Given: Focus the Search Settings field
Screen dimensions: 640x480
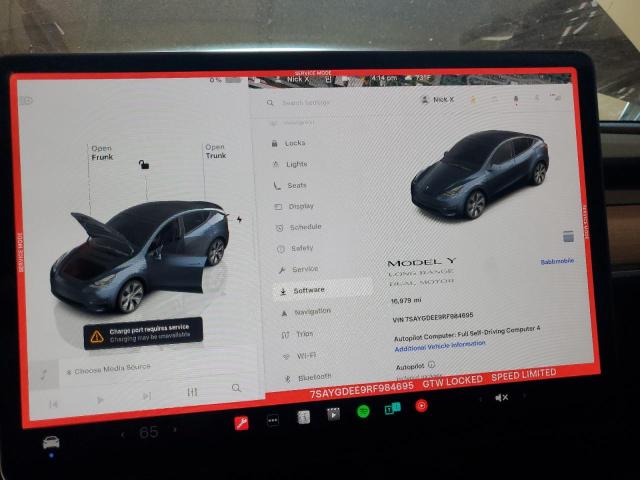Looking at the screenshot, I should point(306,102).
